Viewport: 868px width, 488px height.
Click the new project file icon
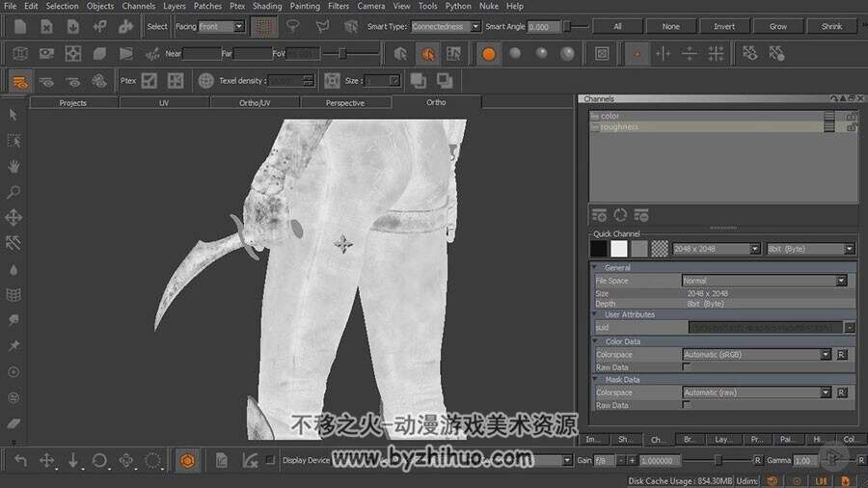point(20,26)
